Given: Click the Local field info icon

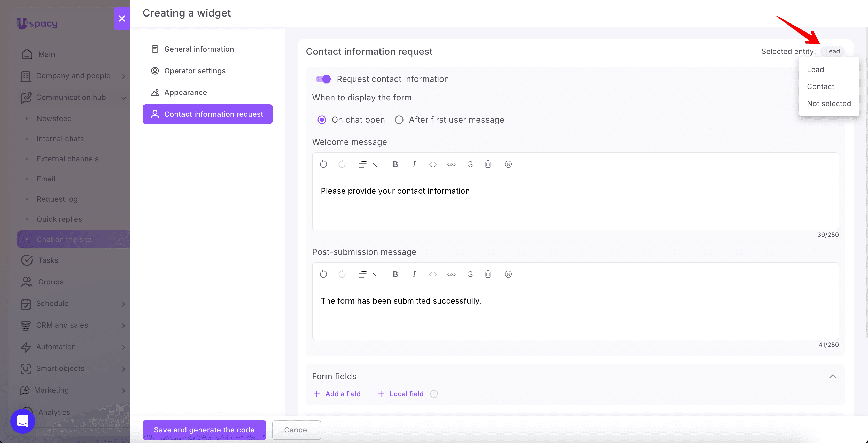Looking at the screenshot, I should point(434,394).
